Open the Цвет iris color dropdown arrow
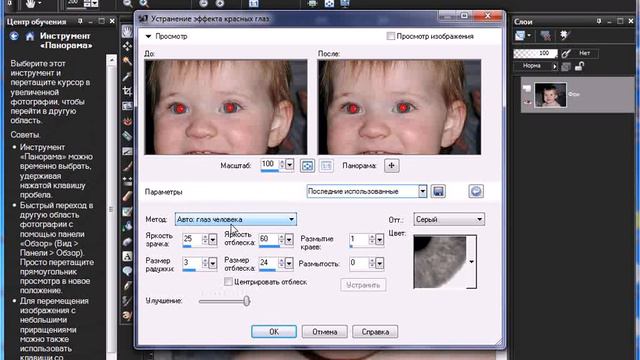The image size is (640, 360). 471,262
